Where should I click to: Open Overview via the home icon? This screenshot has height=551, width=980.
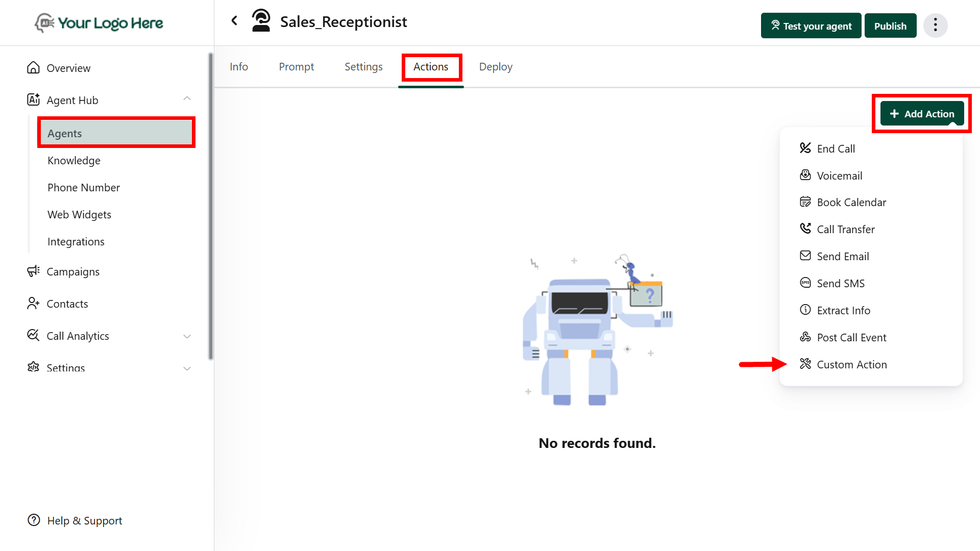(33, 68)
